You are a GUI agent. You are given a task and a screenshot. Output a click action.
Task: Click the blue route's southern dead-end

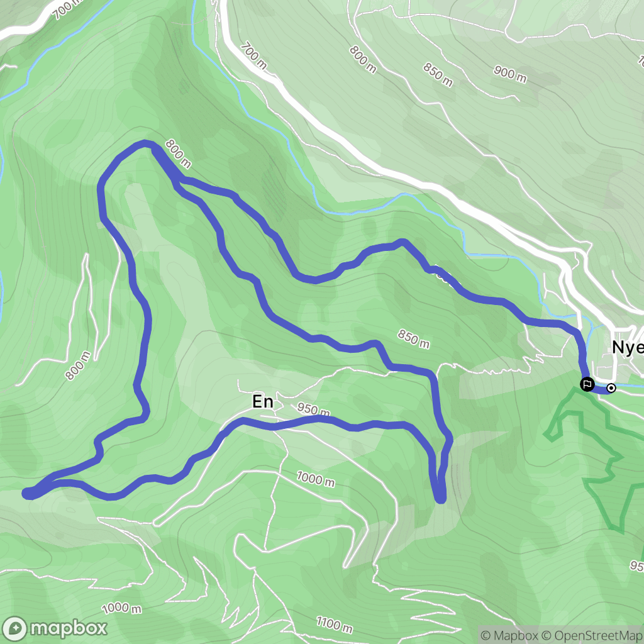pos(440,498)
